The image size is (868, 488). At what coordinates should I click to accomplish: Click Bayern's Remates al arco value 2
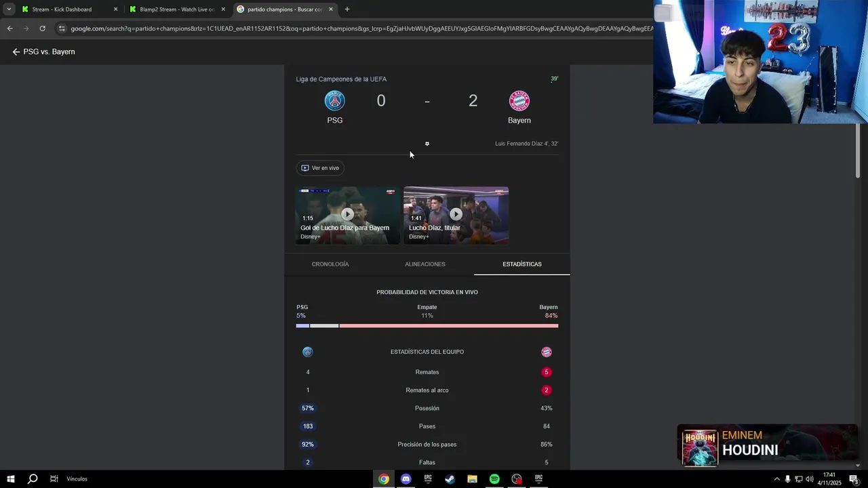pos(547,390)
